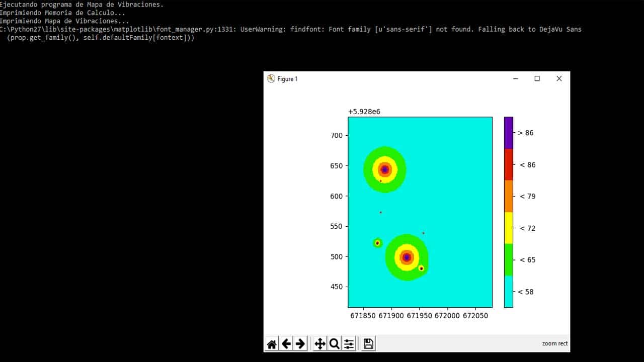Reset the plot to original view
644x362 pixels.
tap(272, 344)
